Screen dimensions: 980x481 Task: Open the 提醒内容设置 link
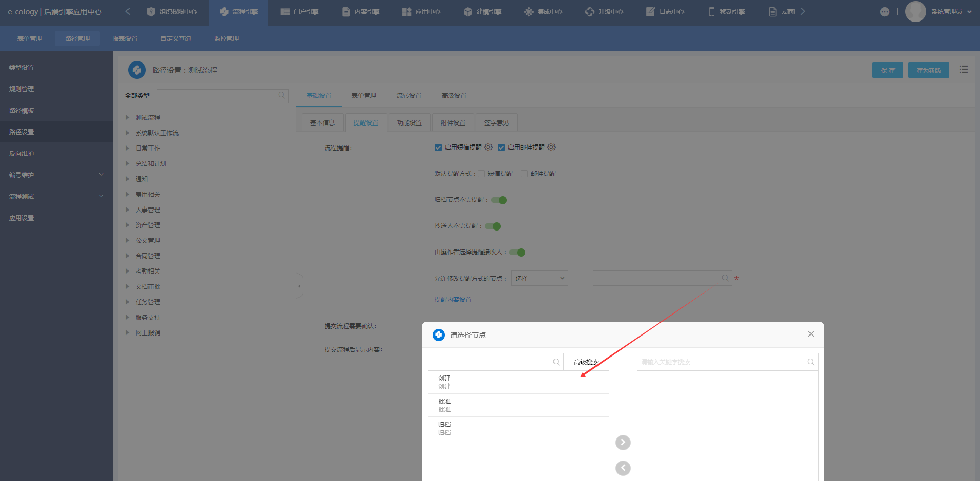pyautogui.click(x=453, y=300)
